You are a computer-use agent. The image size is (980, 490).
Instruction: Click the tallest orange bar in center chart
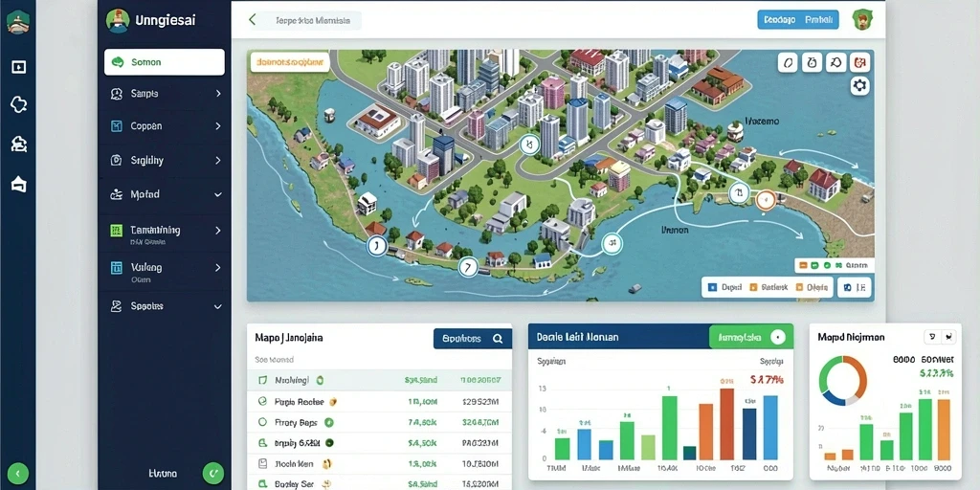pos(727,424)
